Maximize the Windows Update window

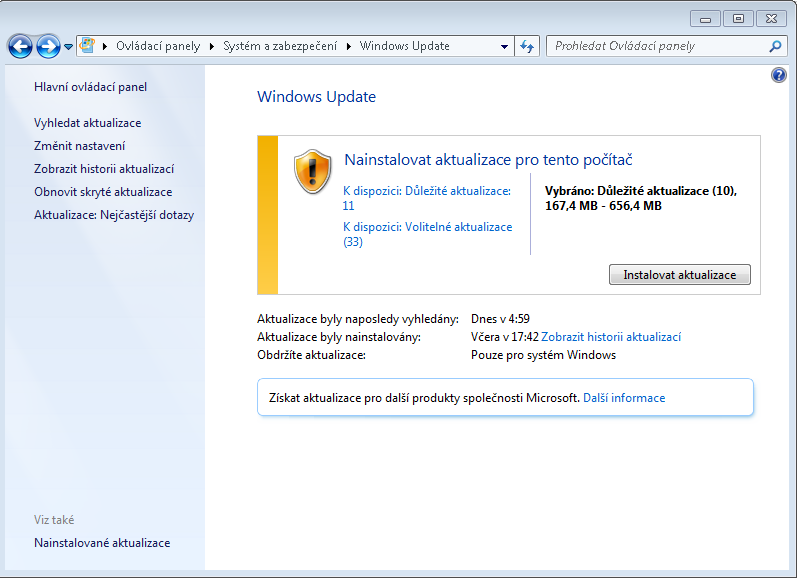pyautogui.click(x=738, y=19)
